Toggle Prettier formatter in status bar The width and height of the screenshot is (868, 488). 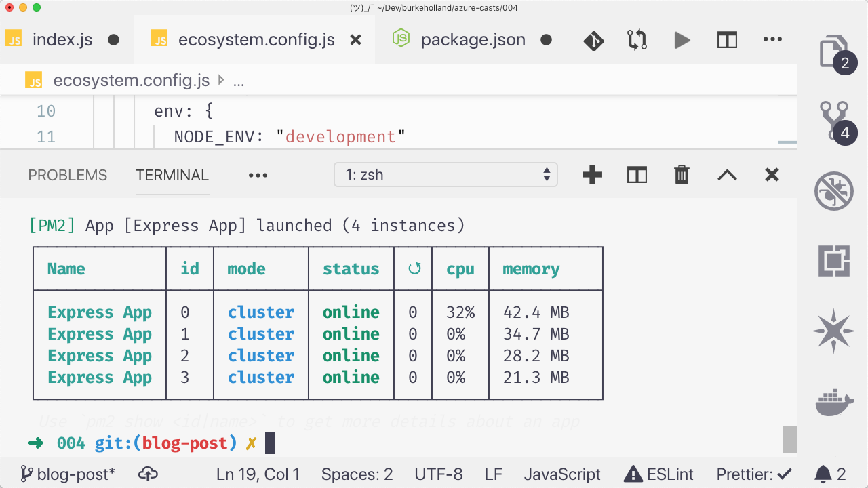tap(754, 474)
